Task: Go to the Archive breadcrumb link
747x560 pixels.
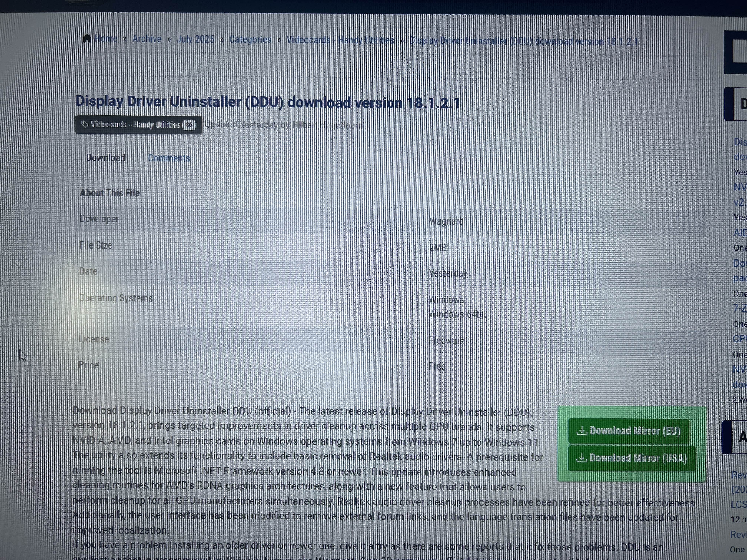Action: coord(147,39)
